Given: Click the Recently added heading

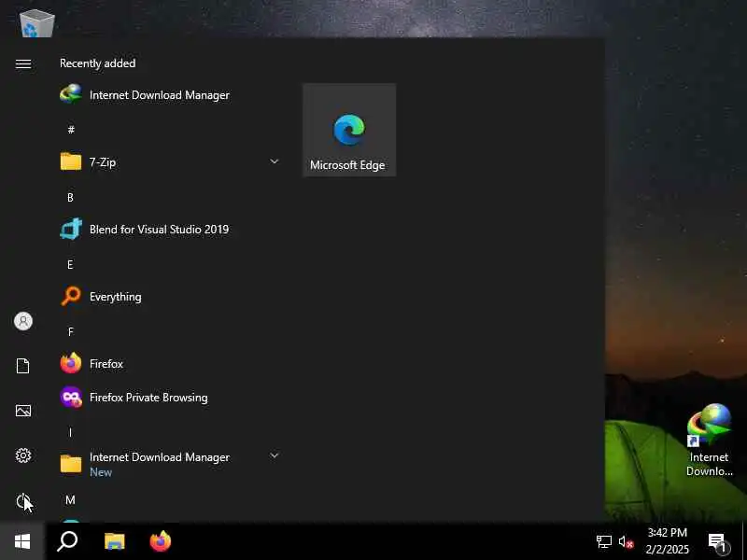Looking at the screenshot, I should [x=98, y=63].
